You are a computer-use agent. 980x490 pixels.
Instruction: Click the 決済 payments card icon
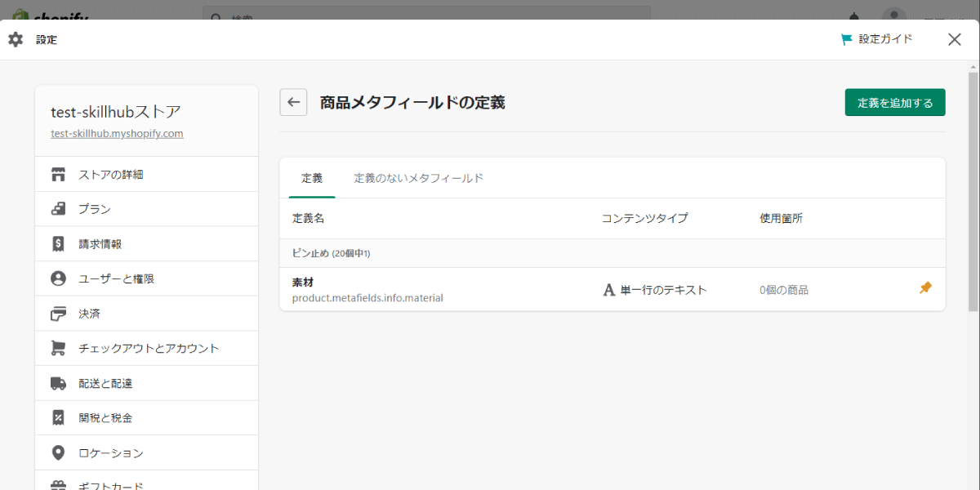click(x=58, y=314)
